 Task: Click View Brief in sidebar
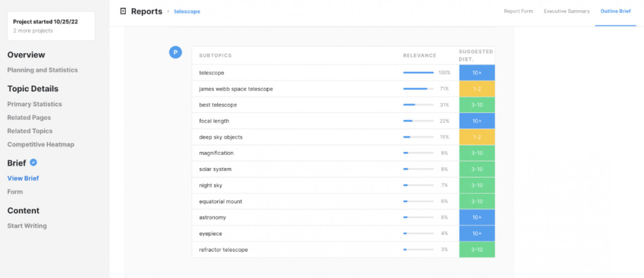pyautogui.click(x=23, y=178)
